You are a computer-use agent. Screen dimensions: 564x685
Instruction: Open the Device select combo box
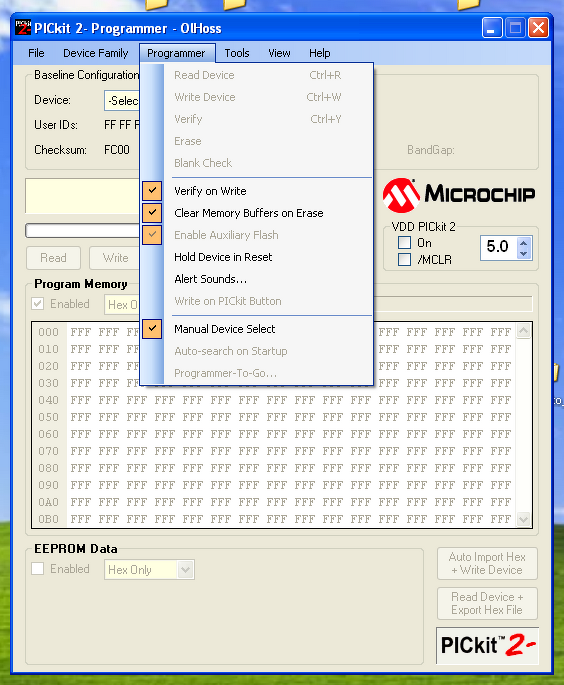(122, 101)
